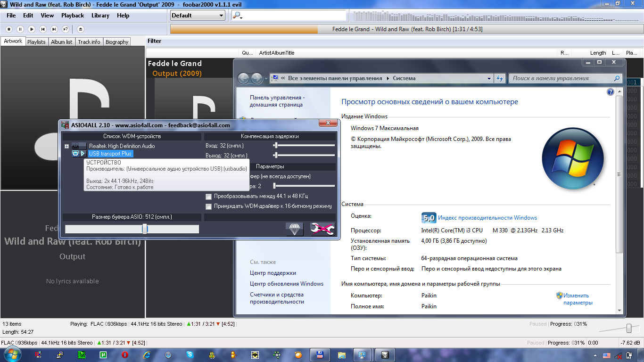644x362 pixels.
Task: Click the language flag tray icon
Action: pyautogui.click(x=607, y=355)
